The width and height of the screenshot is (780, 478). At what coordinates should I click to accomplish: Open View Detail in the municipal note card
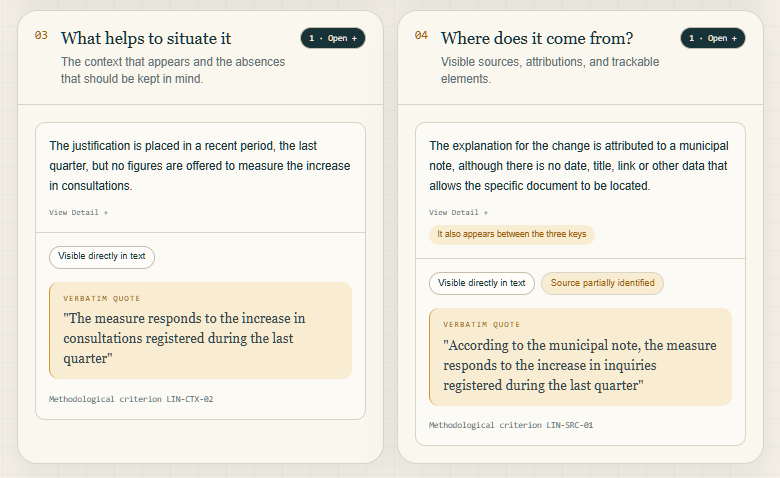point(459,212)
